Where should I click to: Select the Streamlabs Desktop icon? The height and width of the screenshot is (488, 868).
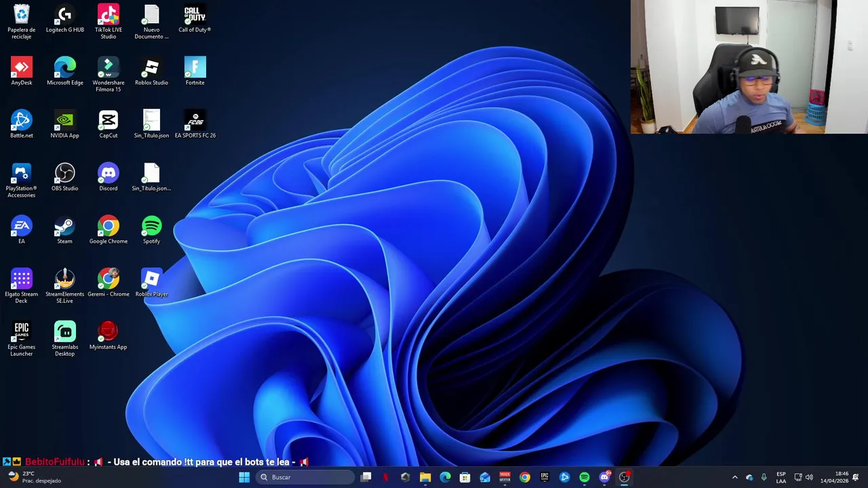pos(65,339)
